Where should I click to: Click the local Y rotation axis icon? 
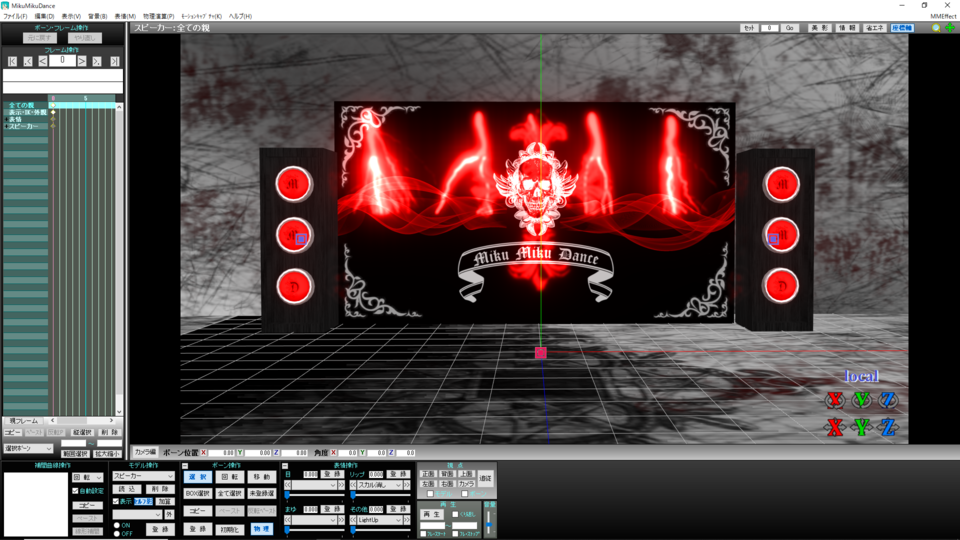coord(861,400)
